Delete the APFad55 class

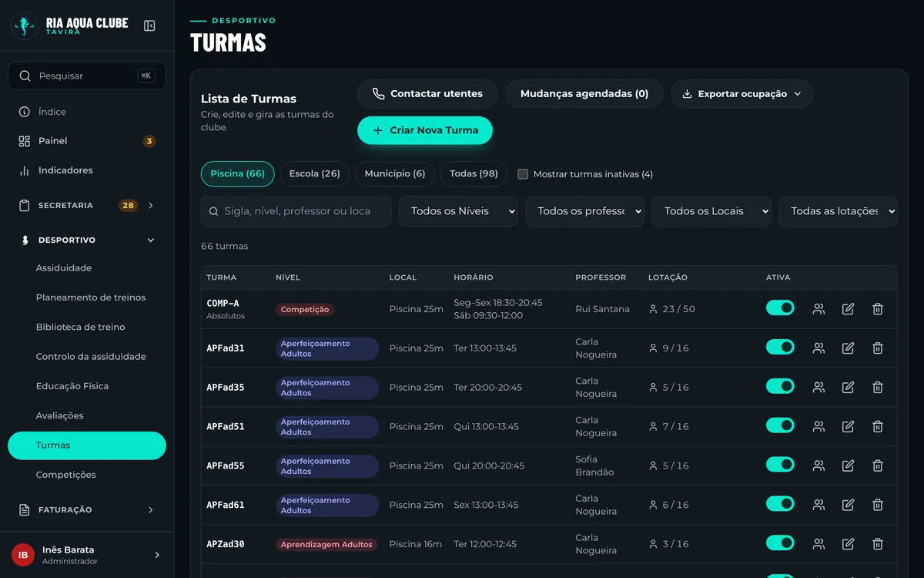877,465
